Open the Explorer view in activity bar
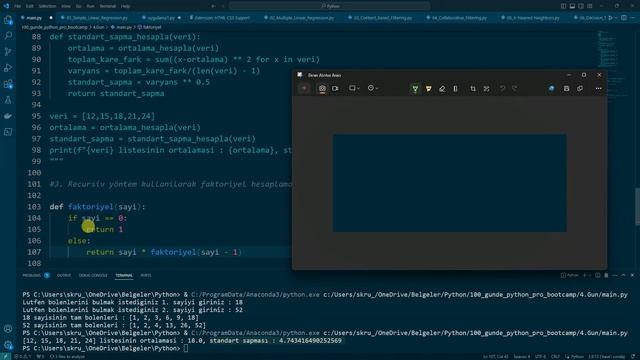The image size is (640, 360). point(8,20)
